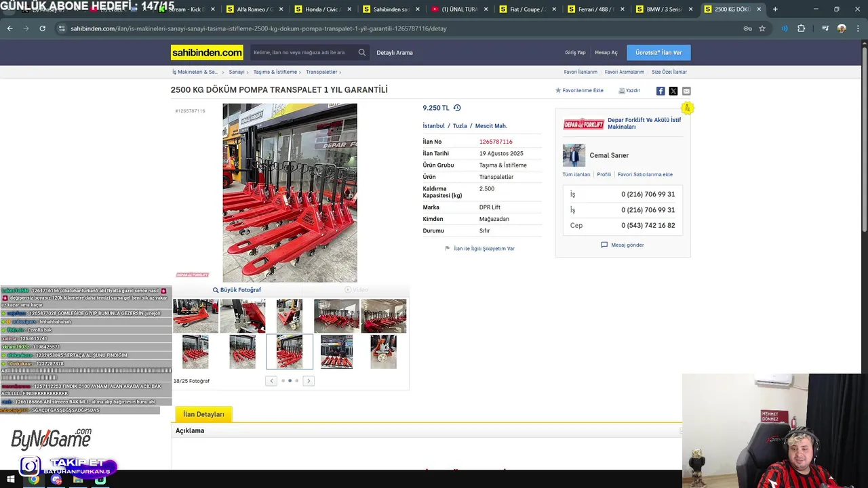This screenshot has width=868, height=488.
Task: Click the search magnifier icon
Action: click(x=362, y=52)
